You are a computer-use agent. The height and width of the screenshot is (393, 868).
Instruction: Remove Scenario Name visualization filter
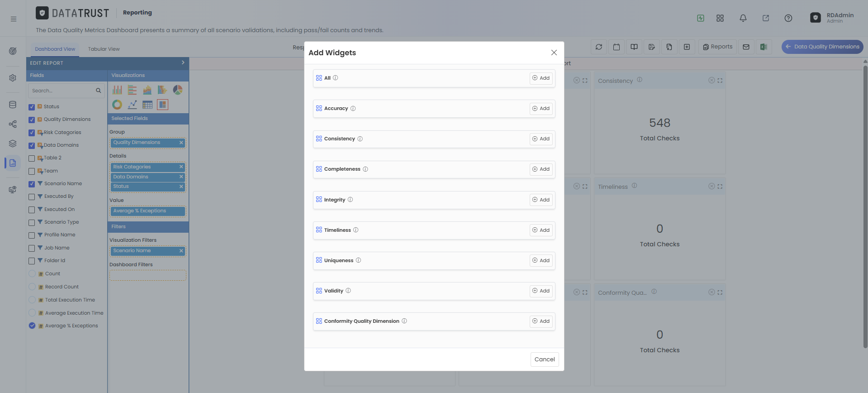(x=181, y=251)
